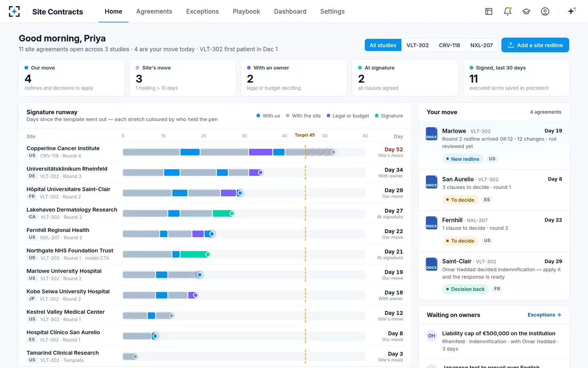Click the OH owner avatar
The height and width of the screenshot is (368, 588).
pos(432,336)
